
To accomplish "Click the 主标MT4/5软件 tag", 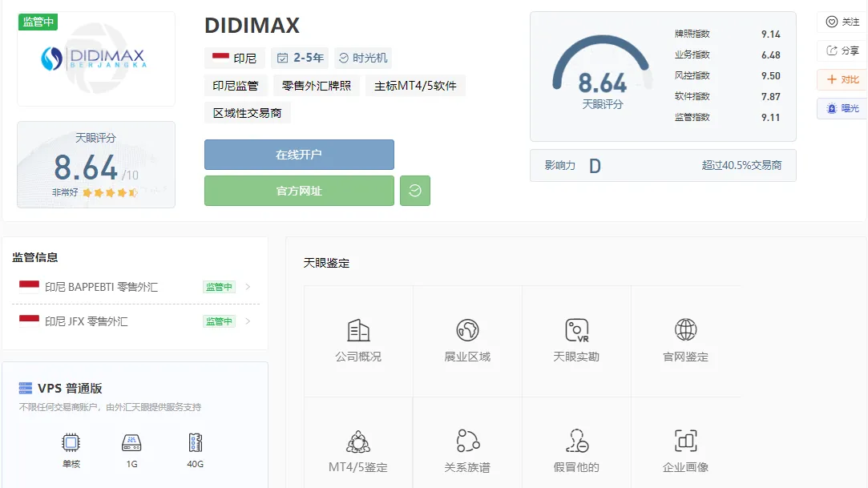I will 415,86.
